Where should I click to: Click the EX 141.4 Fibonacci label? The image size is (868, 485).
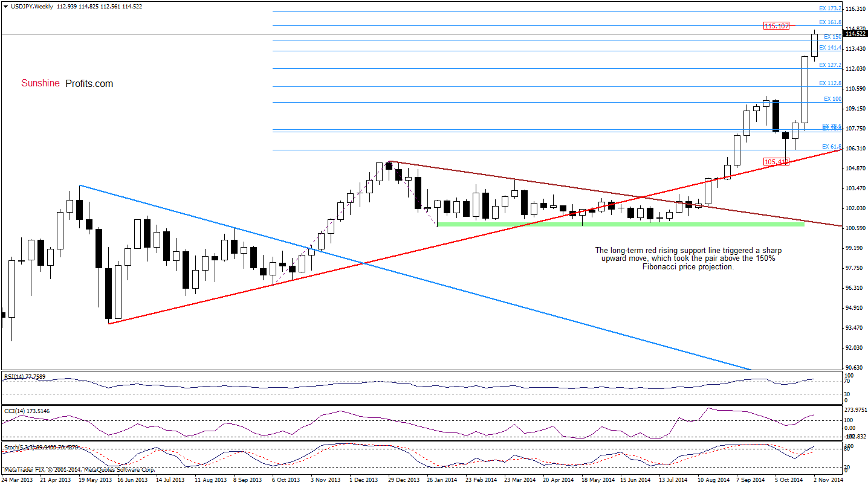[830, 47]
